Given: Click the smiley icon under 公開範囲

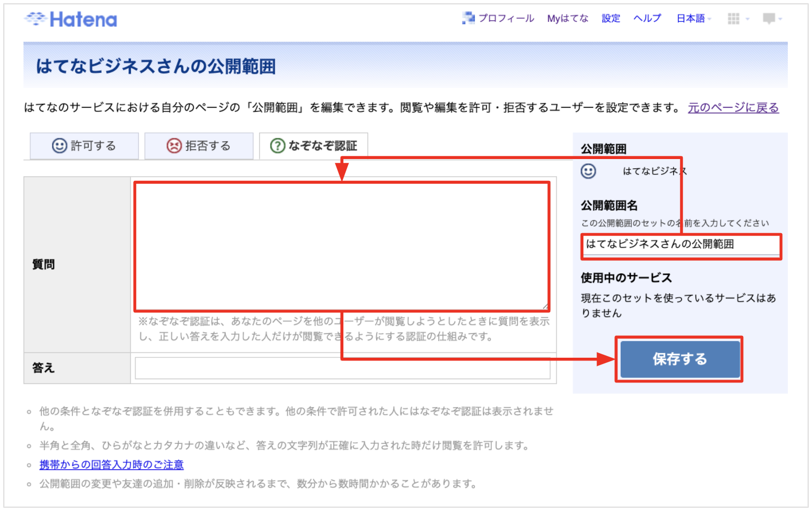Looking at the screenshot, I should click(589, 171).
